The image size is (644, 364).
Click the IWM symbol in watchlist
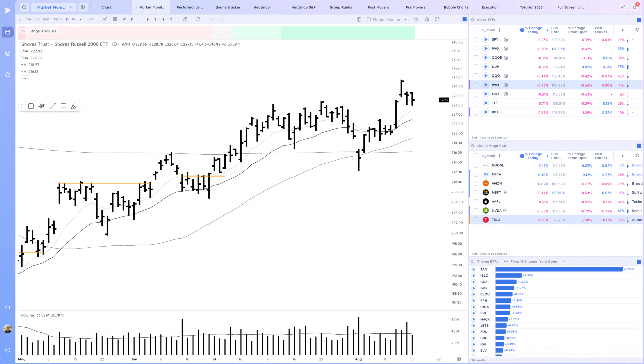tap(495, 85)
